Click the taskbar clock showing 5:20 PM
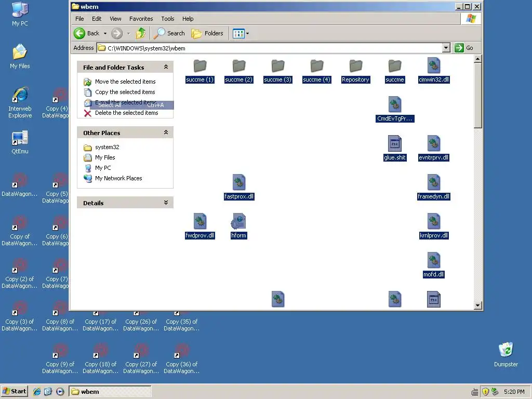 [x=514, y=392]
